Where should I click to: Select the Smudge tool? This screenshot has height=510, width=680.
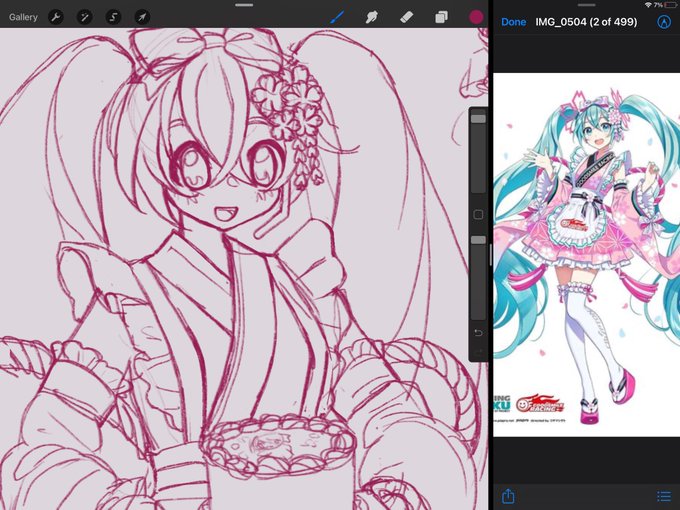tap(372, 17)
